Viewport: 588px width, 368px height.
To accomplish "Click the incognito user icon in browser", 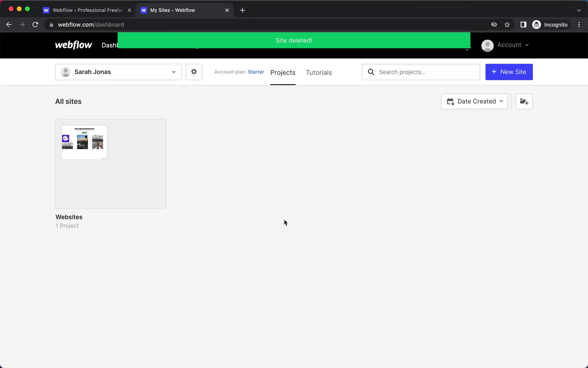I will pyautogui.click(x=537, y=25).
